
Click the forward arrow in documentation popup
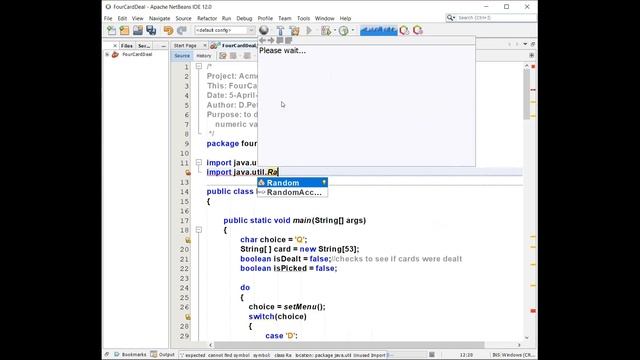(x=271, y=40)
